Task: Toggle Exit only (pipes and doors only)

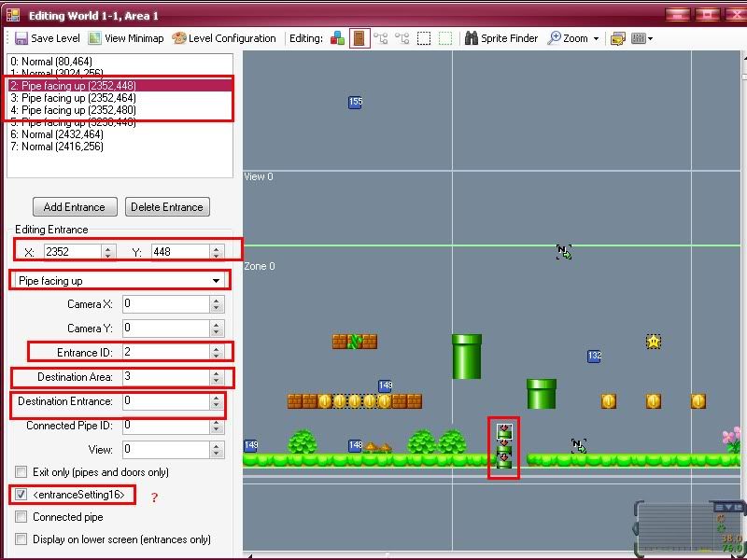Action: [21, 472]
